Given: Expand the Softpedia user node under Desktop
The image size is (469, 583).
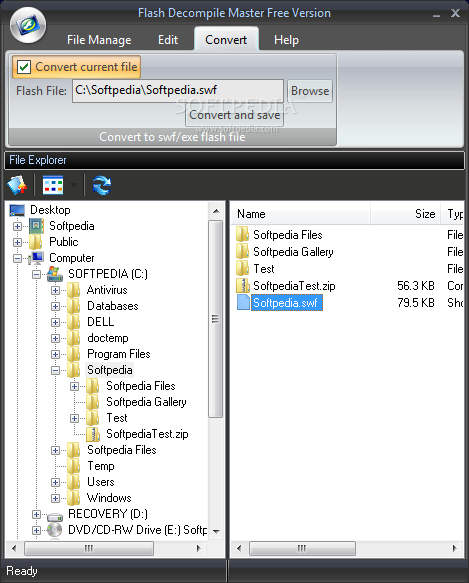Looking at the screenshot, I should tap(17, 226).
